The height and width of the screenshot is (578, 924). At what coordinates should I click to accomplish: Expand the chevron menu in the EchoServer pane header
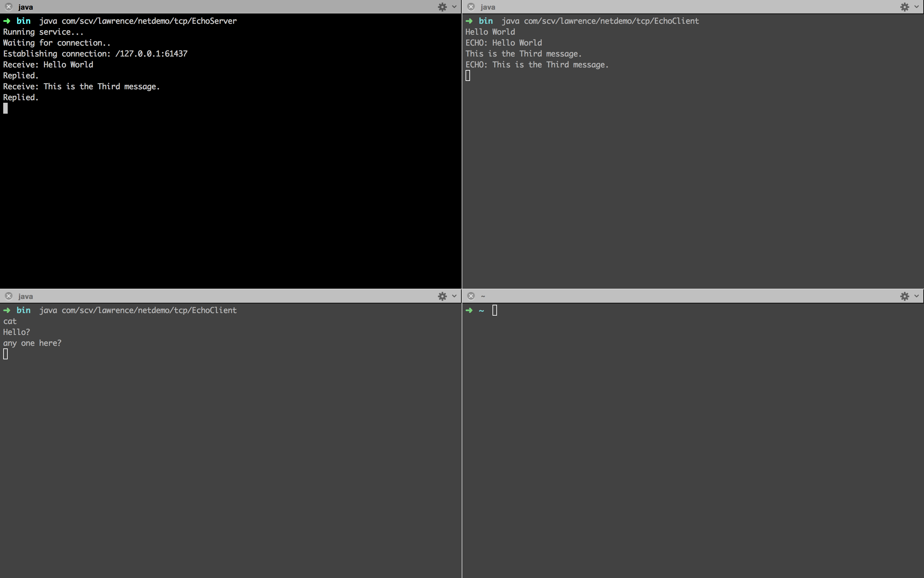click(454, 7)
